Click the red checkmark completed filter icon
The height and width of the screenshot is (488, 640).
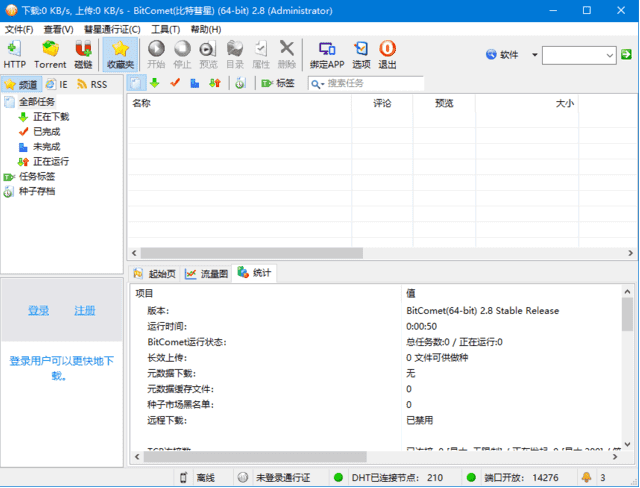pyautogui.click(x=175, y=83)
